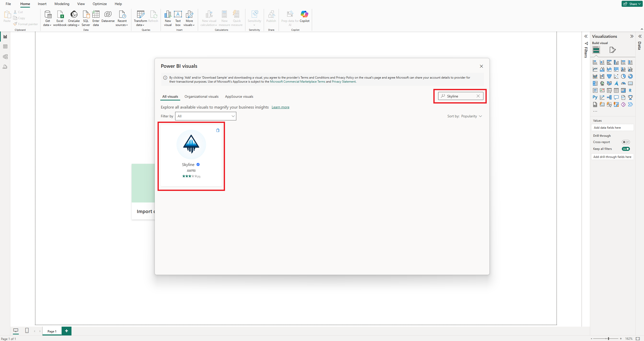Open the Privacy Statement link
644x341 pixels.
[344, 82]
